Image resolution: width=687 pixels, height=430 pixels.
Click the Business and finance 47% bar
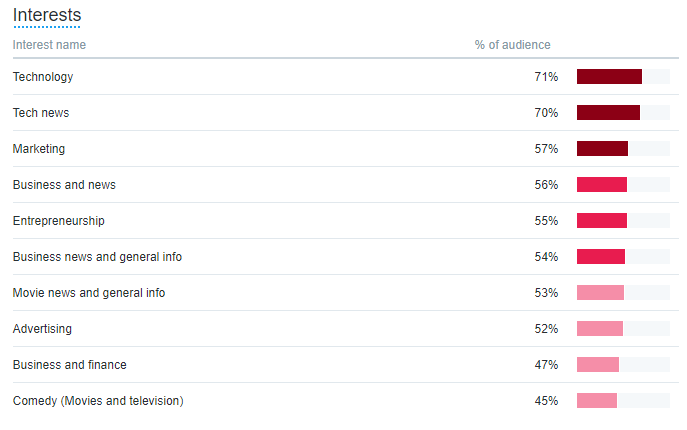coord(598,364)
